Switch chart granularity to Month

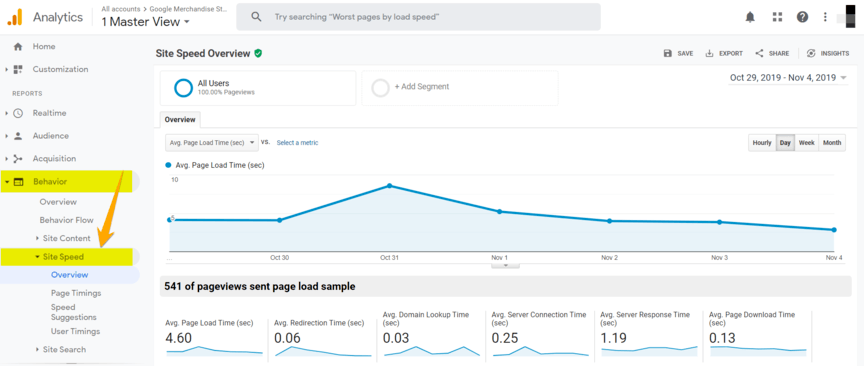point(832,143)
